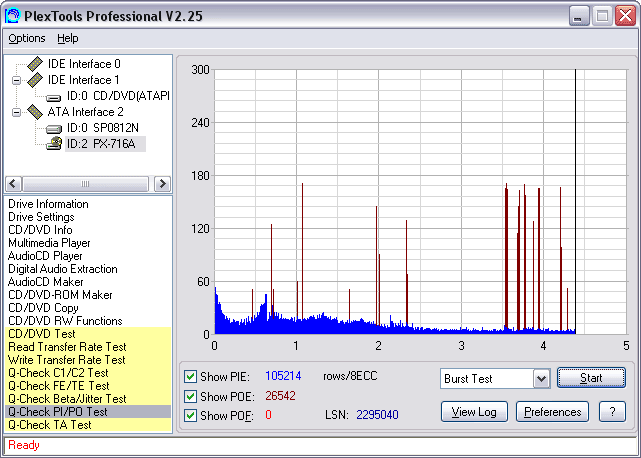Click the Start button
Image resolution: width=641 pixels, height=458 pixels.
tap(591, 378)
